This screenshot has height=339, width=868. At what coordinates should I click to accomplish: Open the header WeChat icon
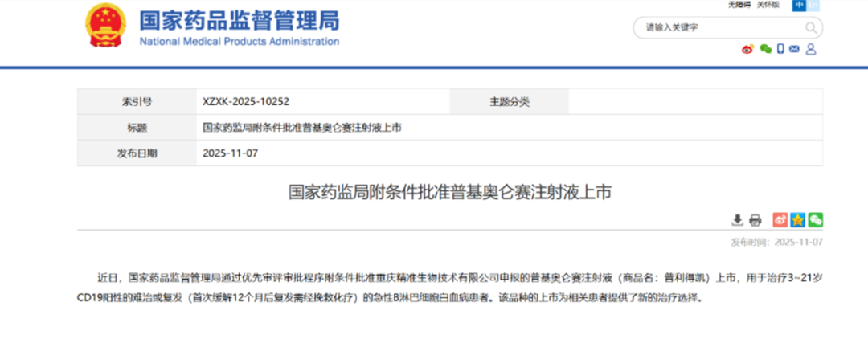tap(766, 49)
